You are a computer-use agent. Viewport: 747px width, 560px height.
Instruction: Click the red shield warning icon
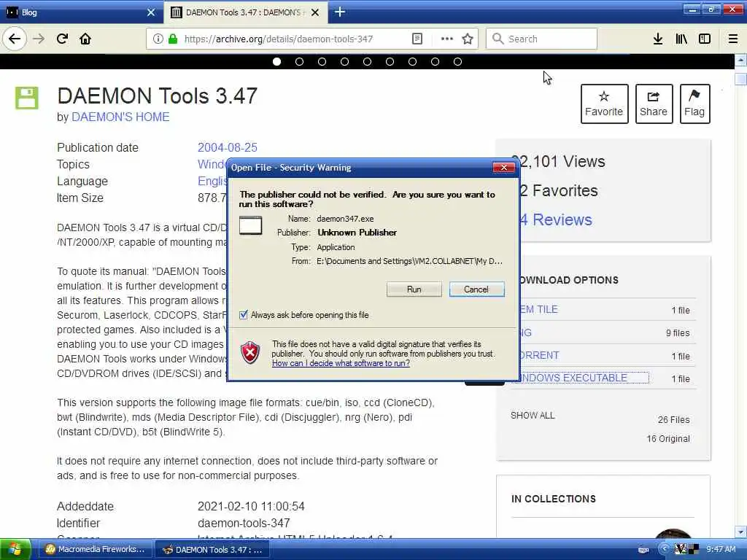coord(251,353)
